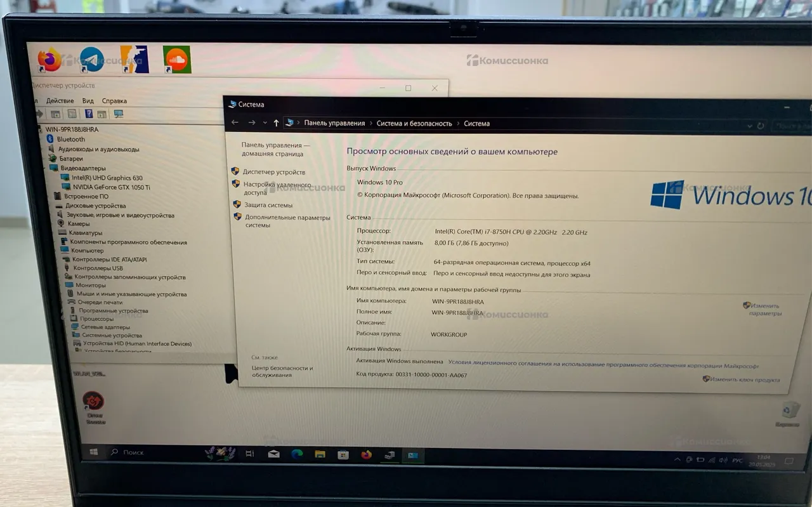Go up one level in the System window
This screenshot has height=507, width=812.
click(x=276, y=123)
